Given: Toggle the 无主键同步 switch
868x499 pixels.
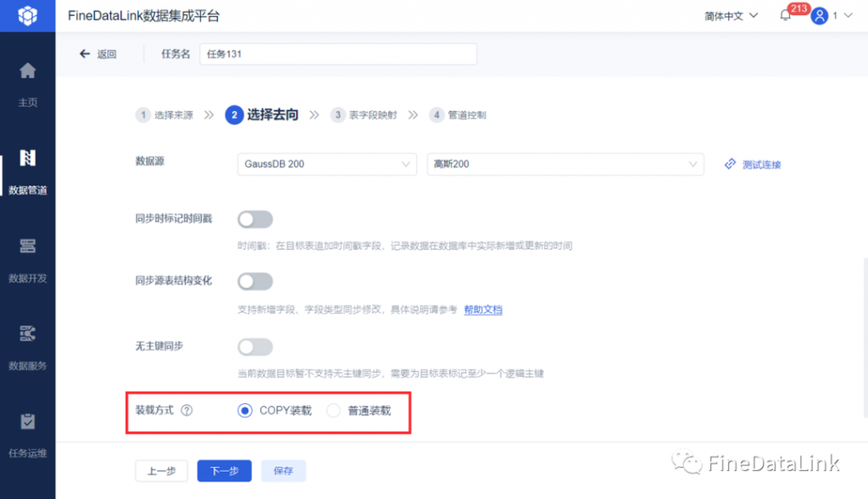Looking at the screenshot, I should coord(255,347).
